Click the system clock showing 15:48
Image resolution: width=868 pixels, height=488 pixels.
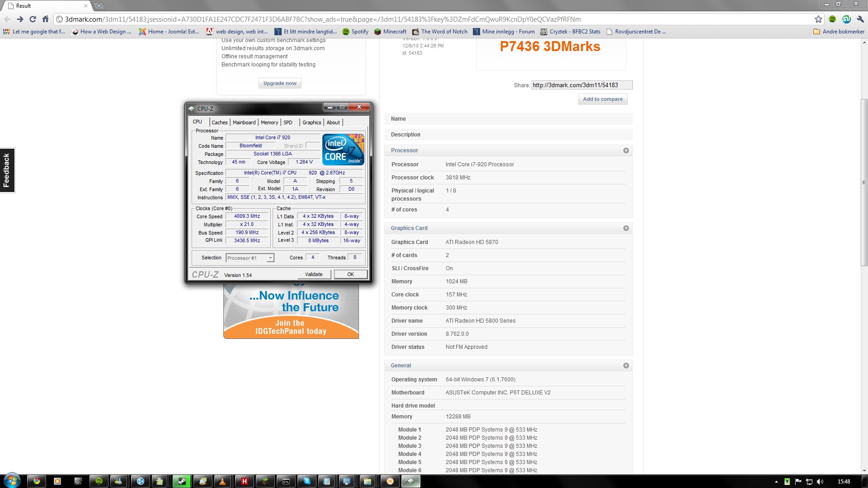[844, 482]
